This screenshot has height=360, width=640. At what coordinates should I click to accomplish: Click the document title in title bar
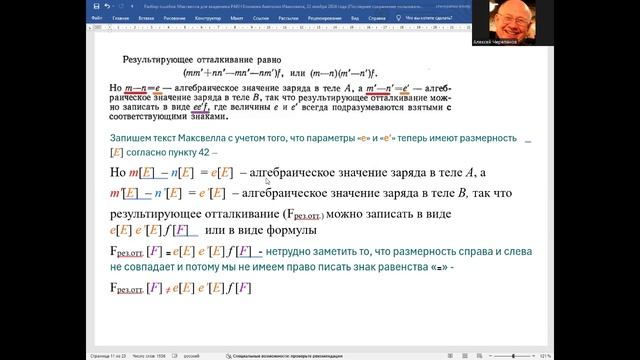pyautogui.click(x=283, y=6)
